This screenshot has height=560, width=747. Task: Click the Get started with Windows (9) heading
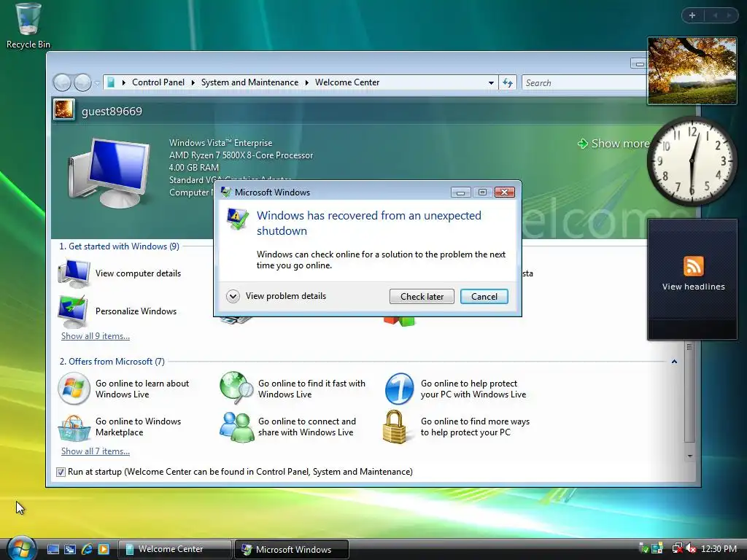(x=119, y=246)
